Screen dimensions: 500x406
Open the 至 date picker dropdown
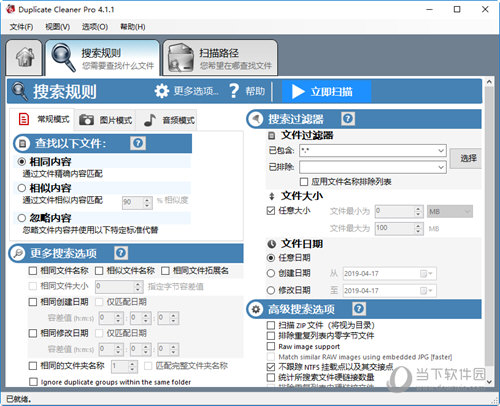[x=427, y=291]
